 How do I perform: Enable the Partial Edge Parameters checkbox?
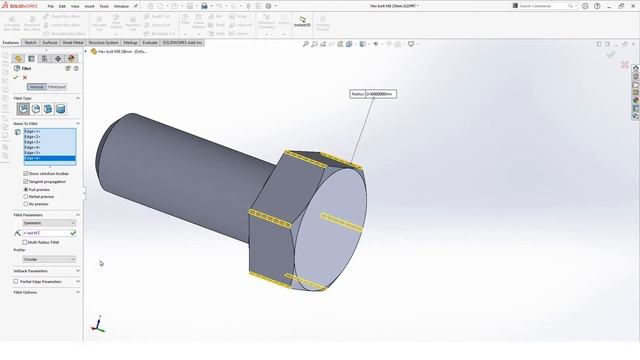pyautogui.click(x=16, y=282)
